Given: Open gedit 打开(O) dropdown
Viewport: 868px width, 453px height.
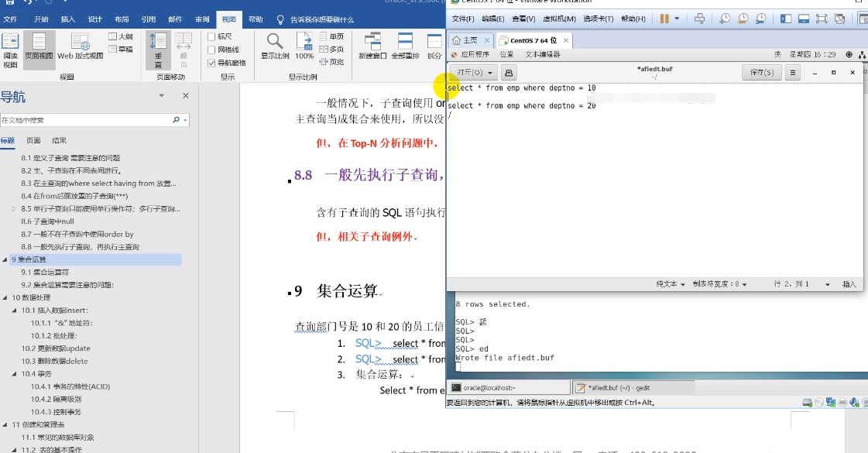Looking at the screenshot, I should [x=474, y=73].
